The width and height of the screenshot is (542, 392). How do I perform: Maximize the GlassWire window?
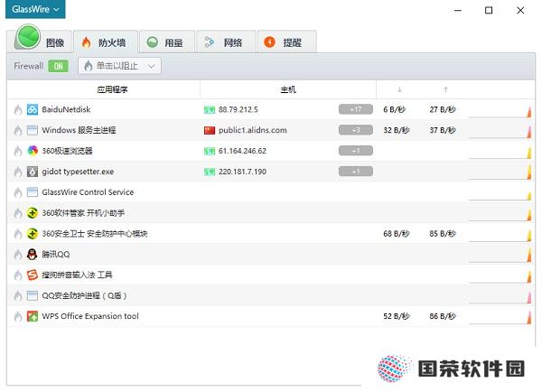(489, 10)
